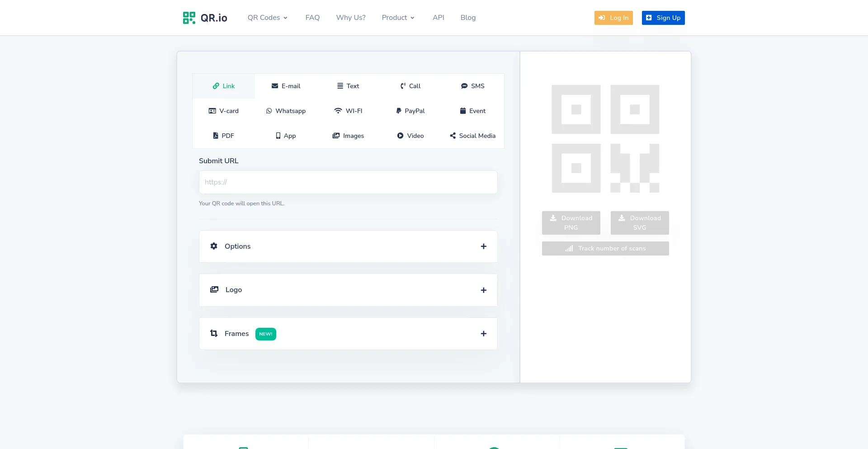Click the Log In button
Screen dimensions: 868x449
(613, 18)
